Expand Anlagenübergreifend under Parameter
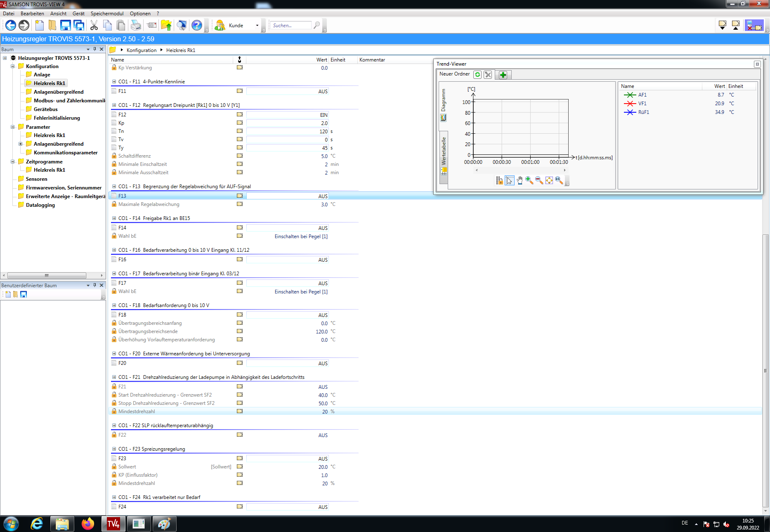 point(21,144)
